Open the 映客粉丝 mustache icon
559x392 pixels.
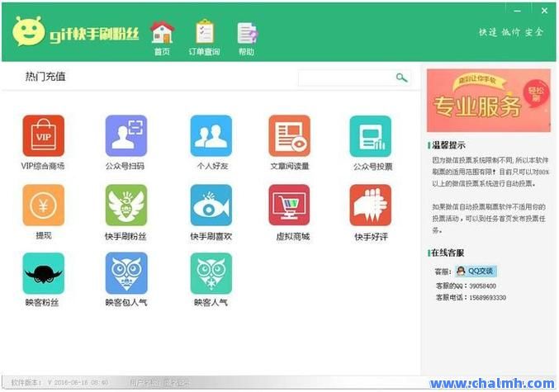coord(44,273)
